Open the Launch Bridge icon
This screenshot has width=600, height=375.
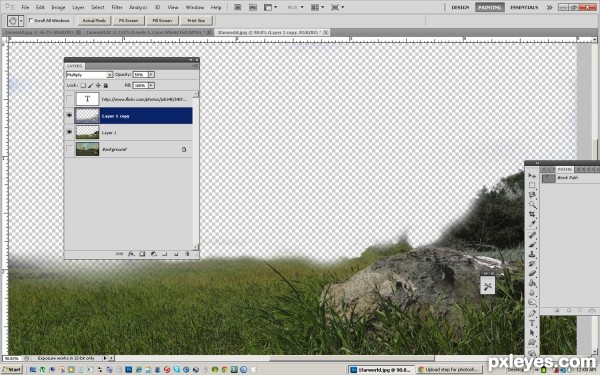tap(238, 7)
